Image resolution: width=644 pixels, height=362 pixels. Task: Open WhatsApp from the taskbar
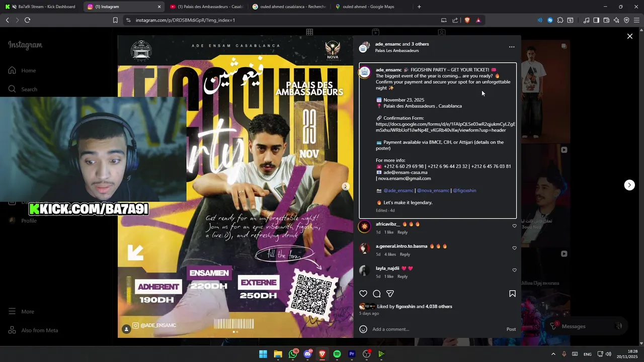click(293, 354)
